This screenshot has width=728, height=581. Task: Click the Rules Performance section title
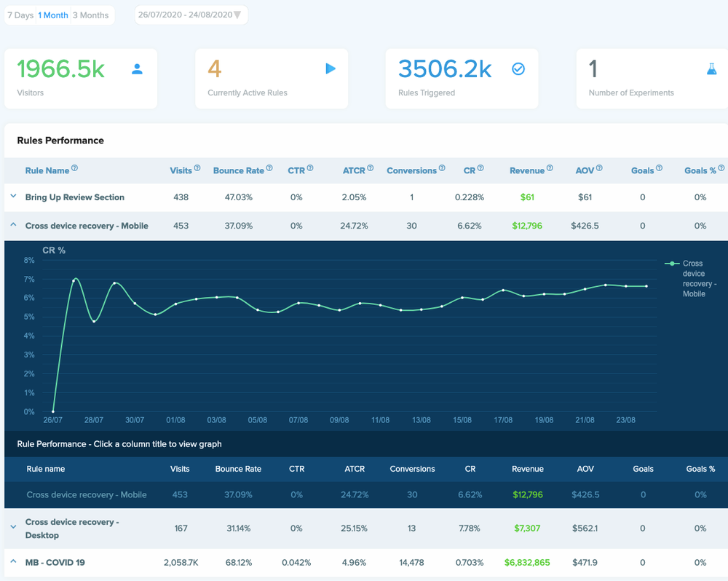click(x=60, y=141)
